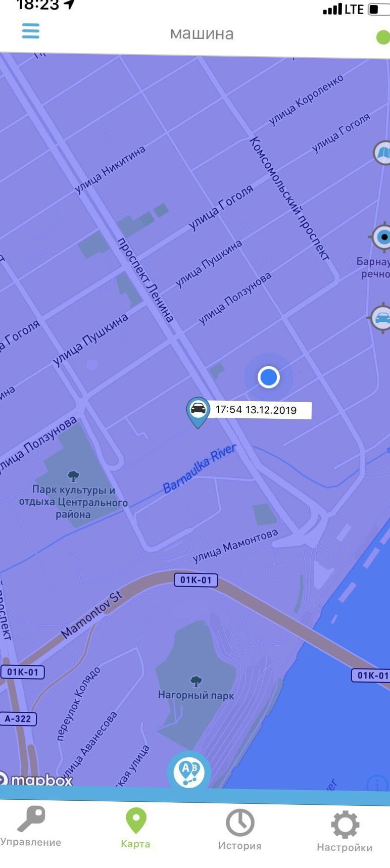Viewport: 390px width, 868px height.
Task: Select the Карта tab
Action: pos(135,828)
